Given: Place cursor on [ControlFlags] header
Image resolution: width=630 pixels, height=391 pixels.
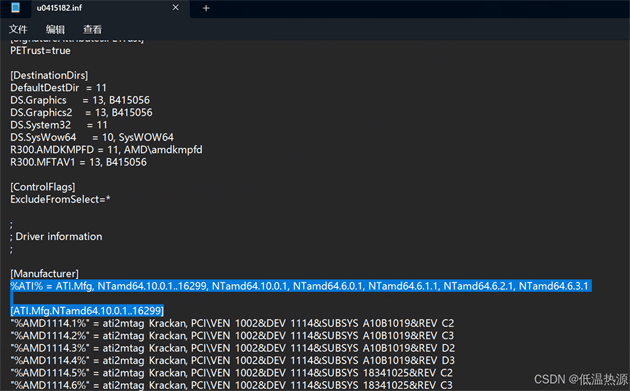Looking at the screenshot, I should (x=43, y=187).
